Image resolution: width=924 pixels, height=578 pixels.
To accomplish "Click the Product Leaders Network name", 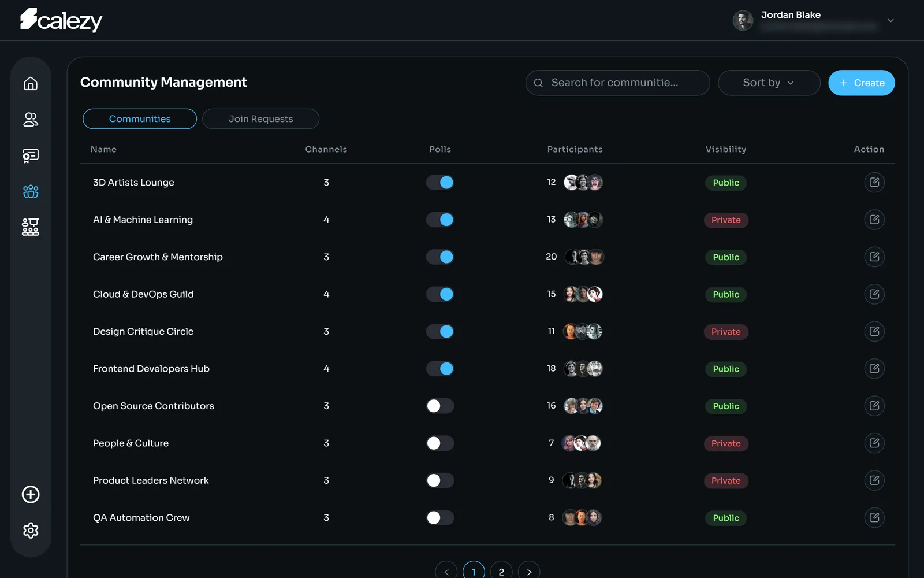I will 151,480.
